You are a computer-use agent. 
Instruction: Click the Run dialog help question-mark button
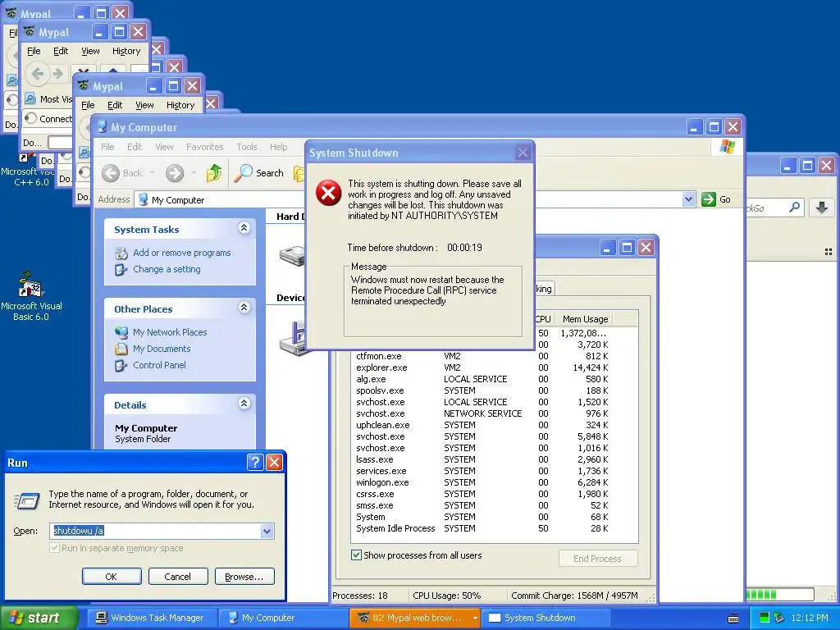point(255,463)
